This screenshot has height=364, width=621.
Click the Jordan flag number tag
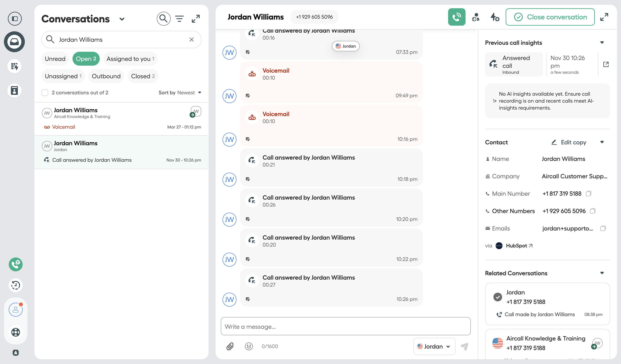[346, 46]
